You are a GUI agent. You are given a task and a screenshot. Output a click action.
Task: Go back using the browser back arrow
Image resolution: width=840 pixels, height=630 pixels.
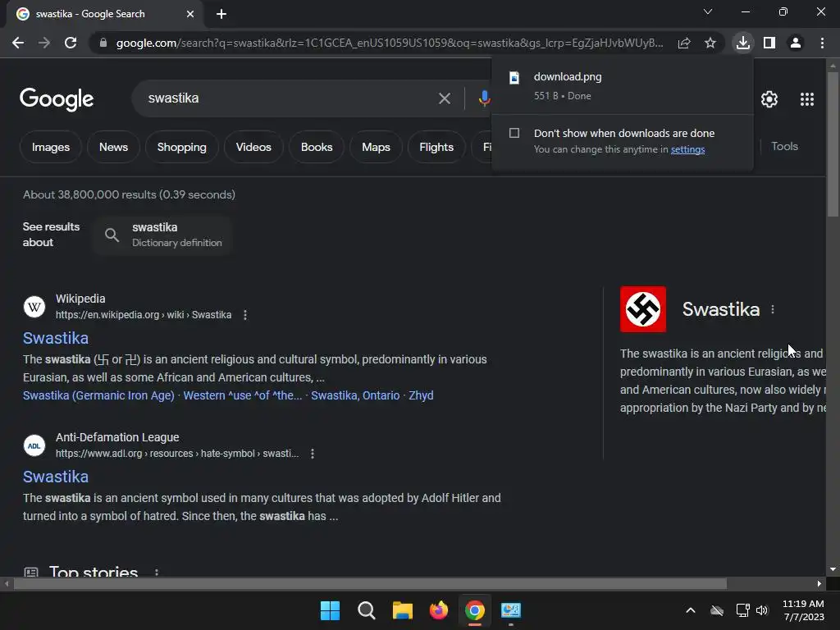(18, 43)
